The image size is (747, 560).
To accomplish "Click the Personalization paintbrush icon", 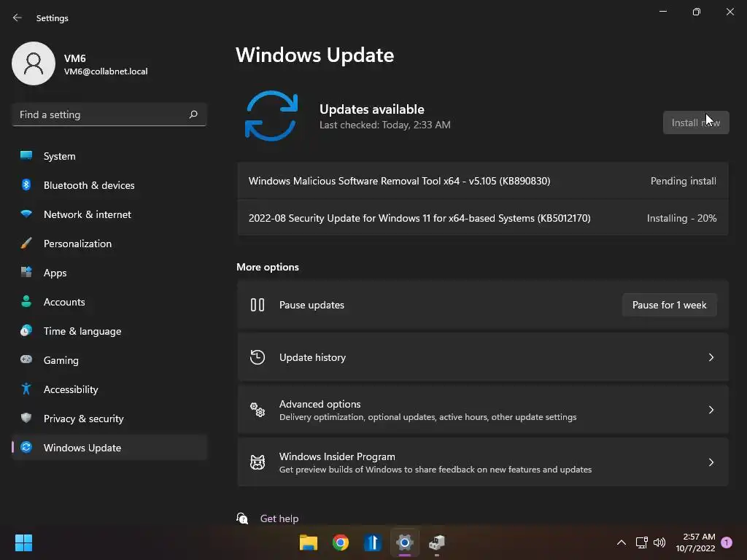I will click(26, 243).
